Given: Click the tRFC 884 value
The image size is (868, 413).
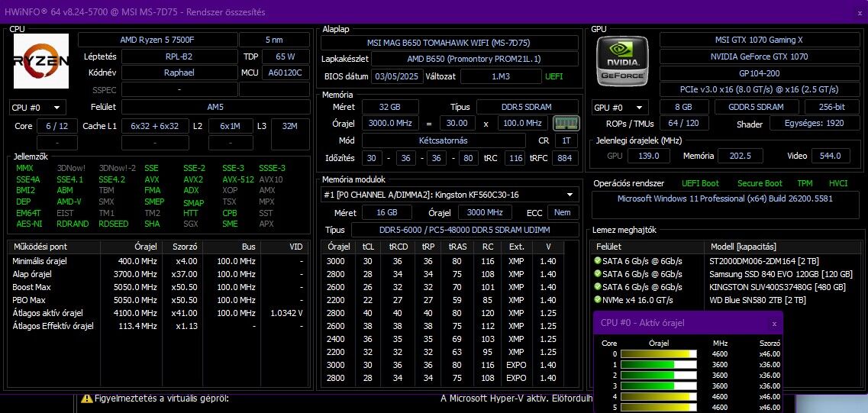Looking at the screenshot, I should [565, 158].
